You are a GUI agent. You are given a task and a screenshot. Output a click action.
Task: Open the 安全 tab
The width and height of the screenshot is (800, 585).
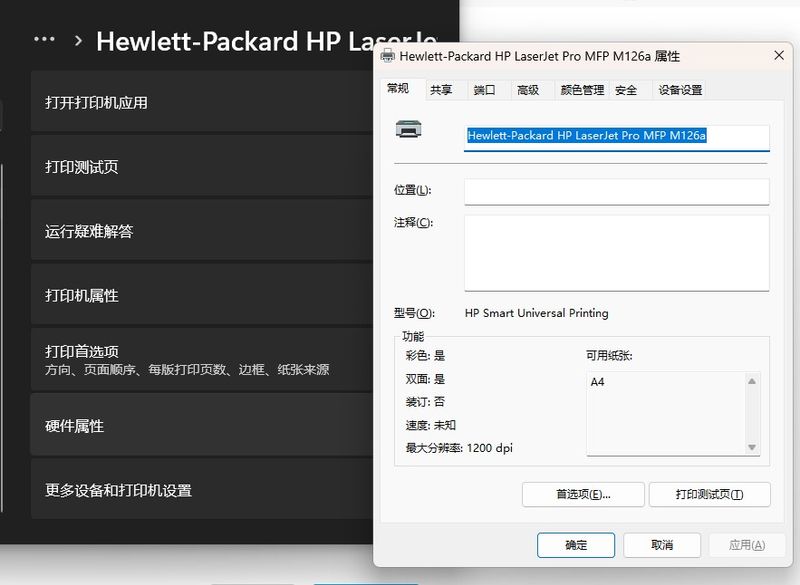point(626,90)
